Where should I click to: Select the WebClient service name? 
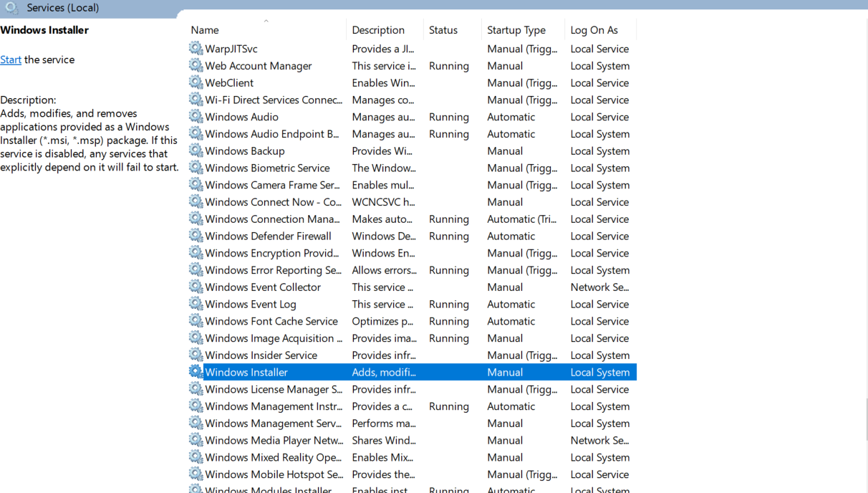pos(229,83)
